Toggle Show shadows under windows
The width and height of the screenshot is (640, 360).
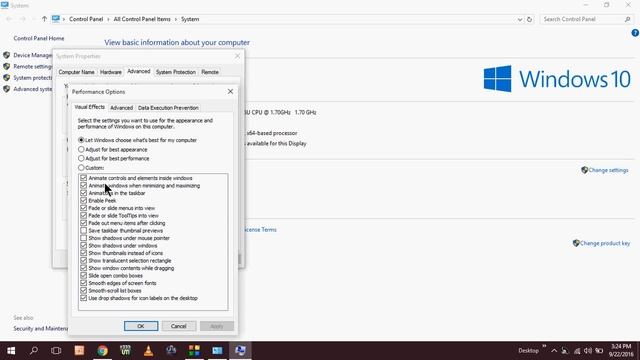pyautogui.click(x=84, y=246)
